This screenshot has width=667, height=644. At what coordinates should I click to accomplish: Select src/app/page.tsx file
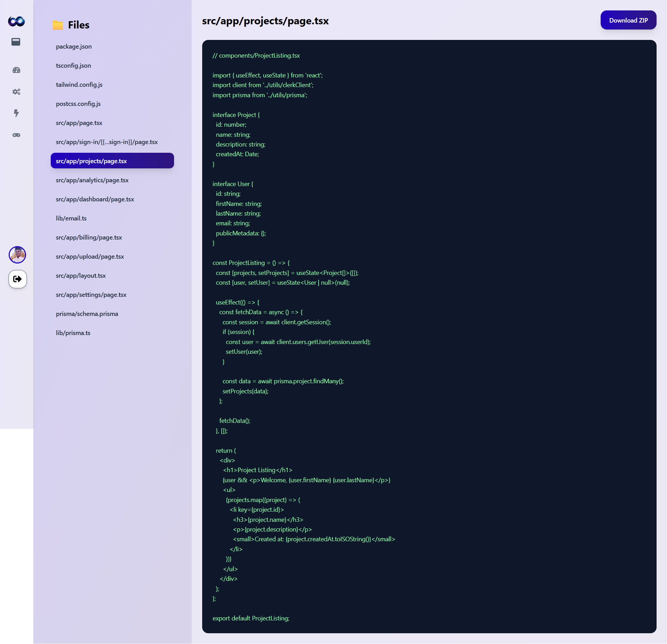pyautogui.click(x=79, y=123)
